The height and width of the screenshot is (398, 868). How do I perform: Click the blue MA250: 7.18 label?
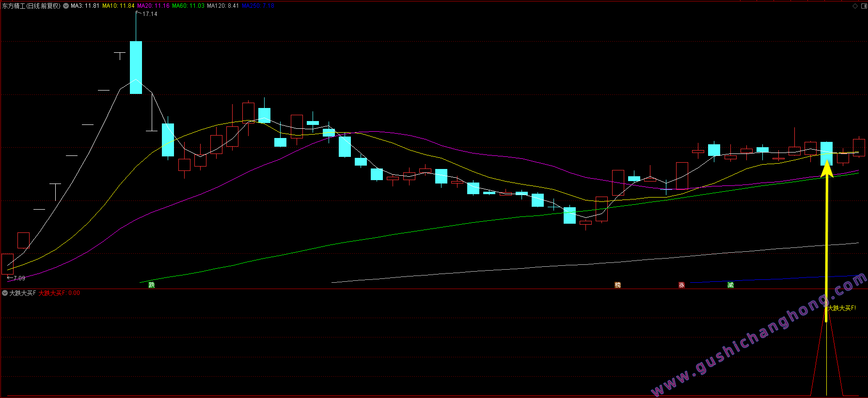pos(258,6)
